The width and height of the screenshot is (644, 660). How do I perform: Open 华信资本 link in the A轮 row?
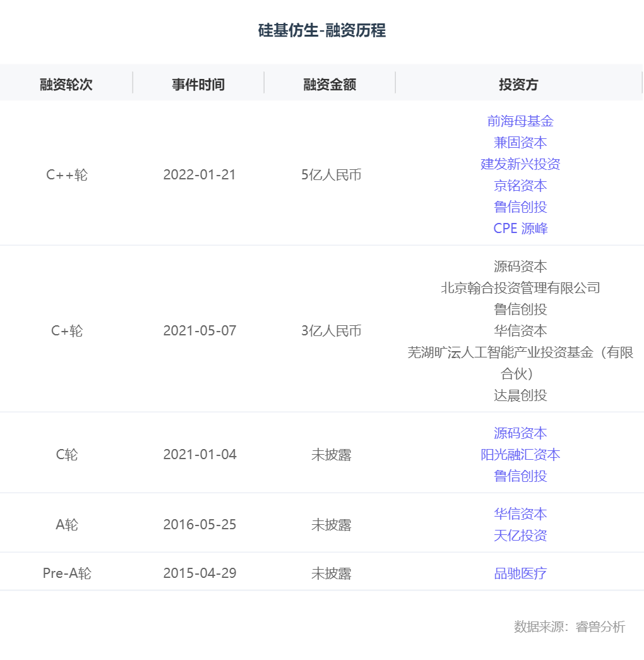pos(520,514)
